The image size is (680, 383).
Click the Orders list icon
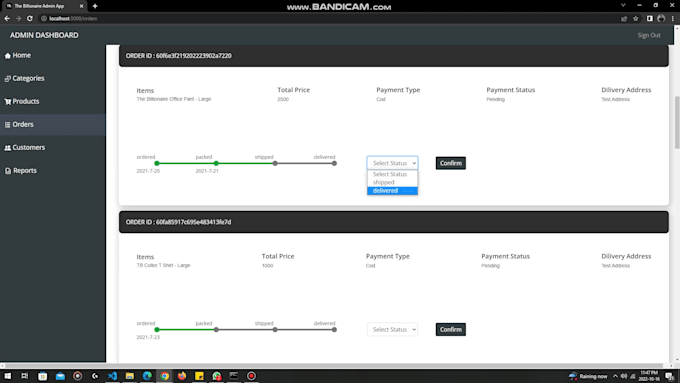tap(7, 124)
